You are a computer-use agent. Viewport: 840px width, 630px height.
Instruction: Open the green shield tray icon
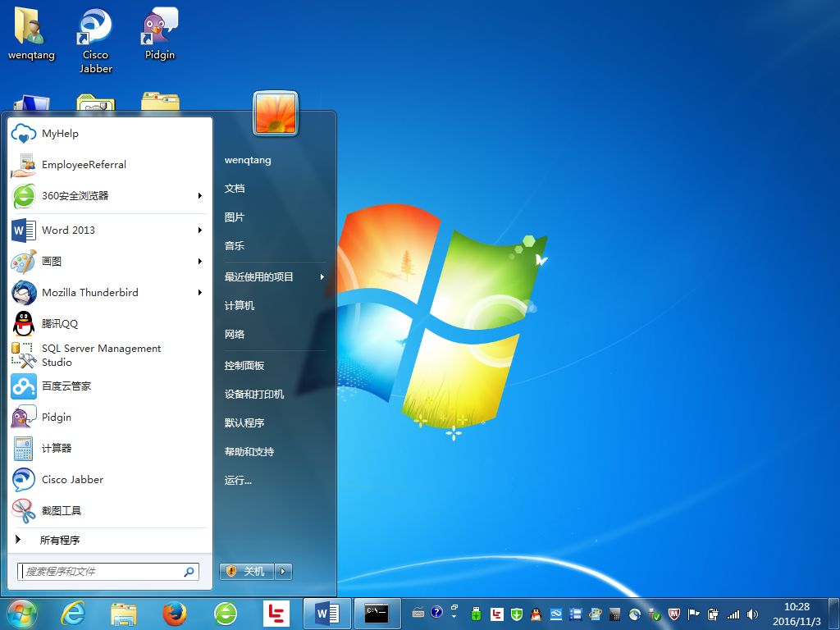point(517,614)
